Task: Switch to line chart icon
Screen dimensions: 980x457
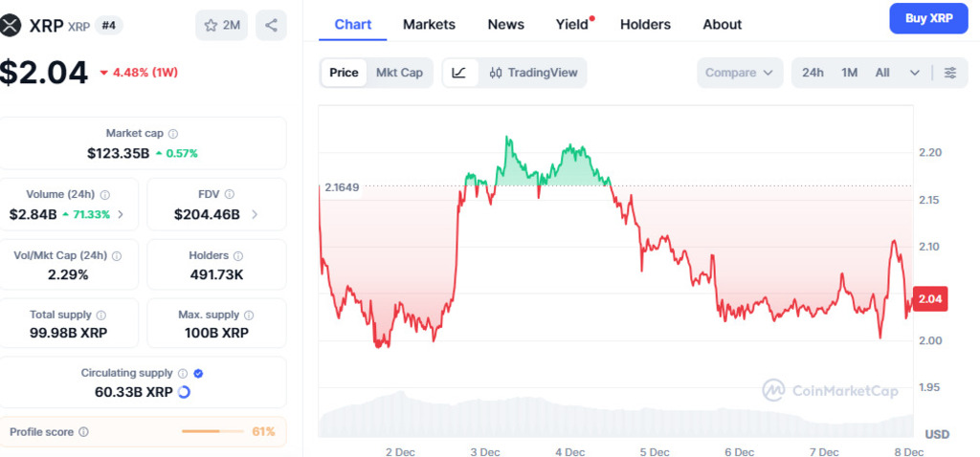Action: click(459, 73)
